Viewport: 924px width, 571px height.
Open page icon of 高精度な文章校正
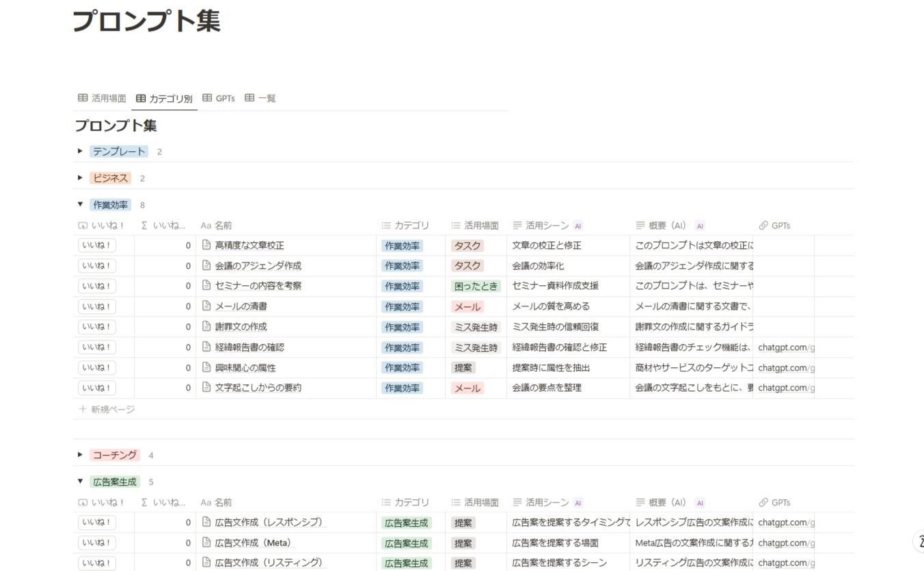[x=206, y=245]
